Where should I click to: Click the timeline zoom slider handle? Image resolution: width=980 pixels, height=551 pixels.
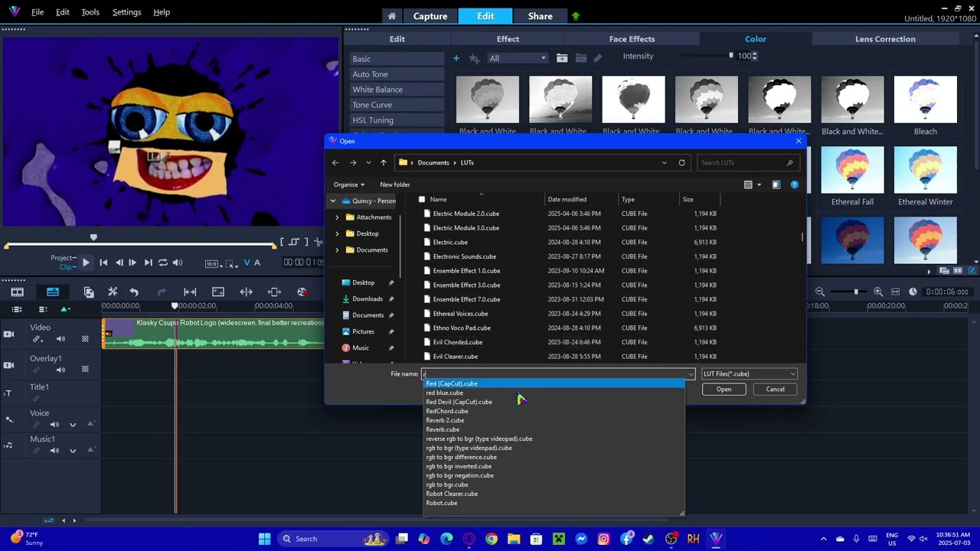pyautogui.click(x=856, y=292)
